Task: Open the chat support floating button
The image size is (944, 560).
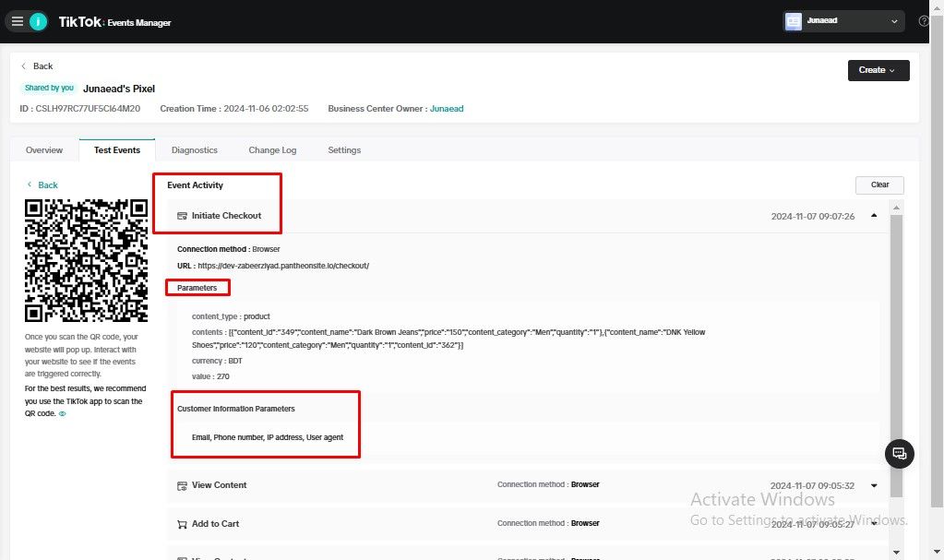Action: pos(900,453)
